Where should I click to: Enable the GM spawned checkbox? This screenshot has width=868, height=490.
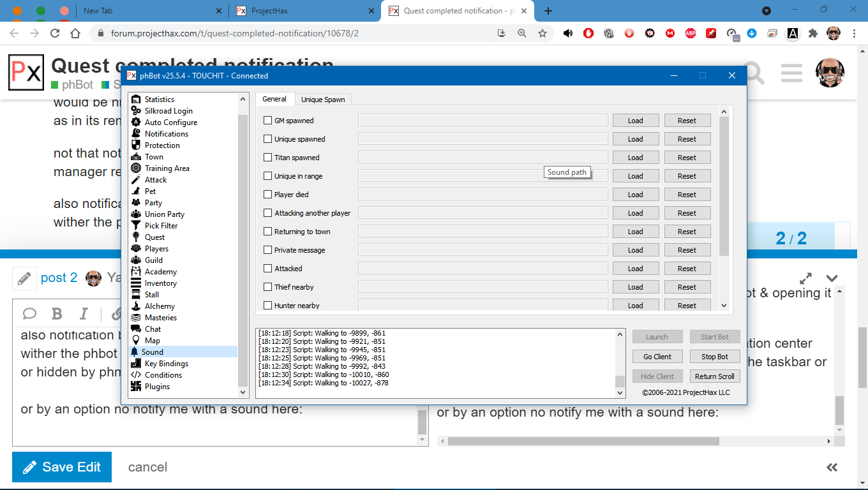[x=268, y=121]
